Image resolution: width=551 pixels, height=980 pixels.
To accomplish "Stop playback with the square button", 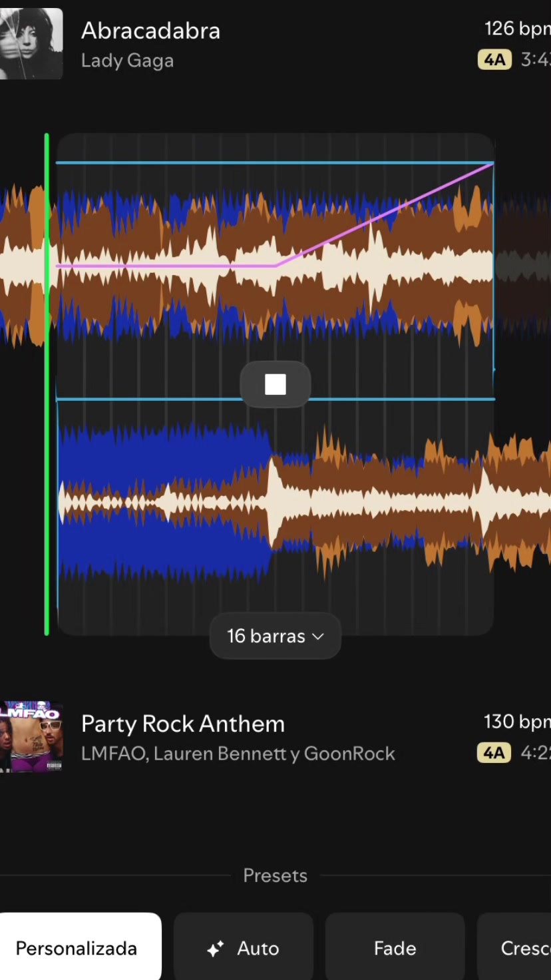I will pyautogui.click(x=275, y=384).
